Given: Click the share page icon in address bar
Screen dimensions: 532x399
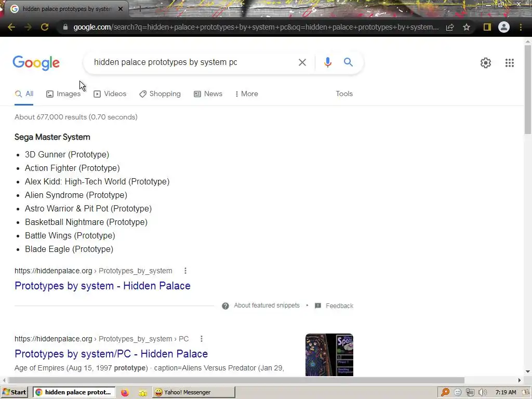Looking at the screenshot, I should pos(450,27).
